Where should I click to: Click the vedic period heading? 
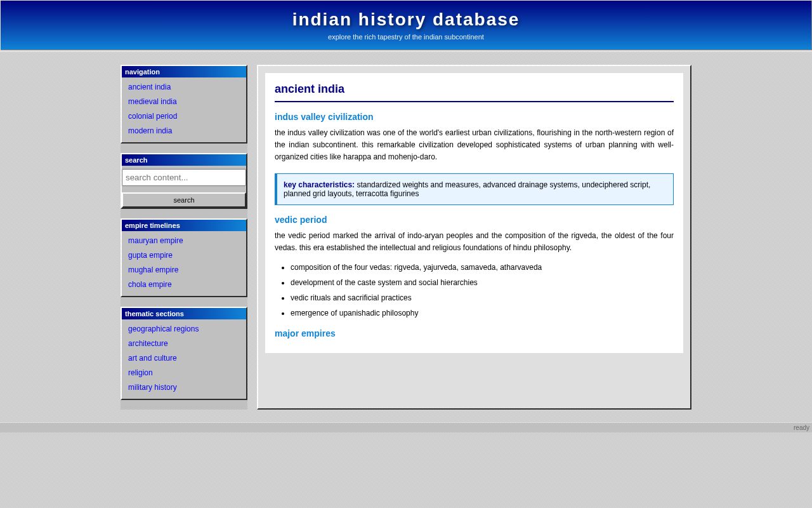click(301, 220)
